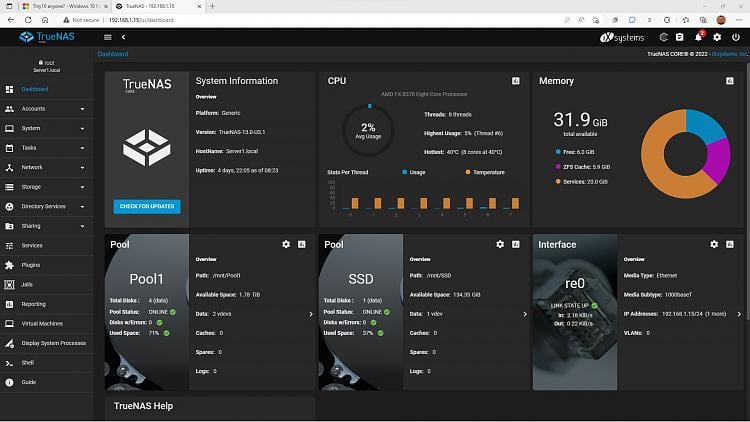Show more IP addresses chevron
The height and width of the screenshot is (422, 750).
pyautogui.click(x=739, y=314)
